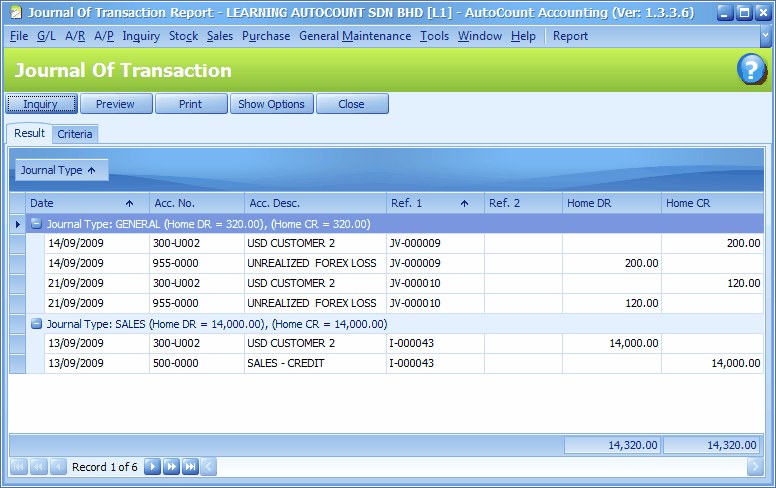Image resolution: width=776 pixels, height=488 pixels.
Task: Collapse the SALES journal type group
Action: 36,324
